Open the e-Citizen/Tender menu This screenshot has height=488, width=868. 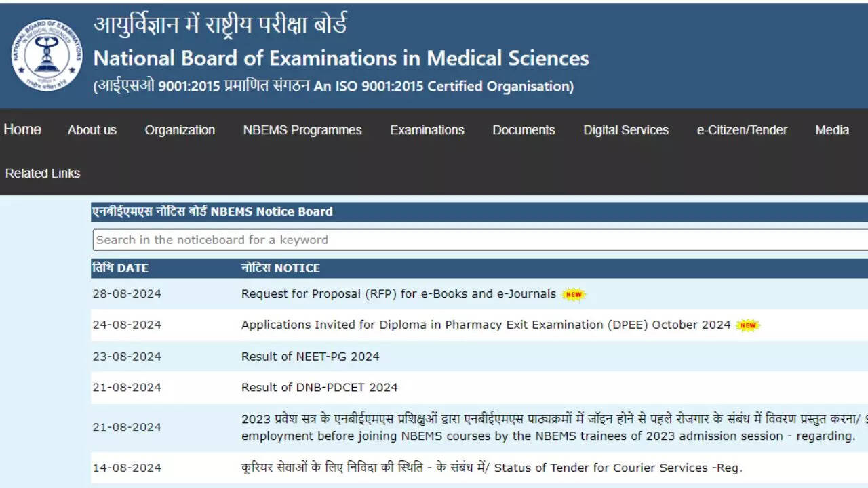coord(741,130)
